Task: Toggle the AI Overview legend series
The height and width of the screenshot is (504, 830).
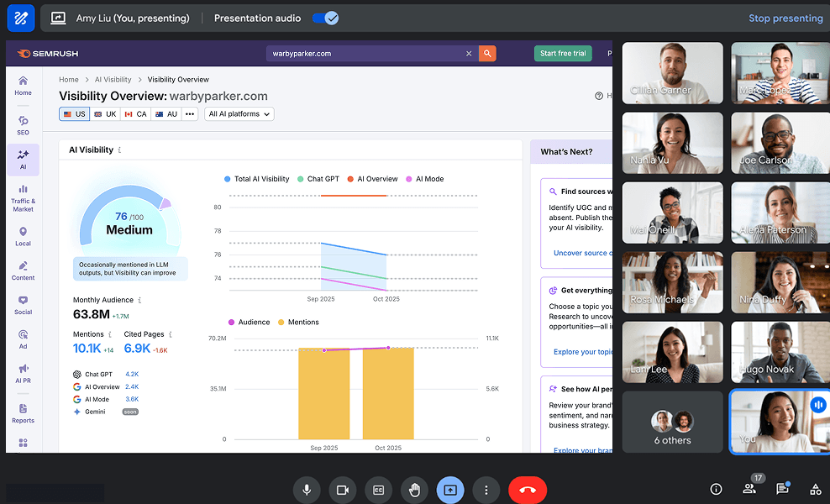Action: pyautogui.click(x=372, y=179)
